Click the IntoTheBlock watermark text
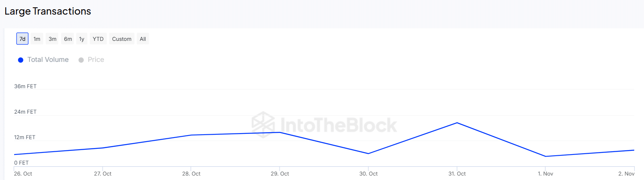644x180 pixels. (339, 125)
